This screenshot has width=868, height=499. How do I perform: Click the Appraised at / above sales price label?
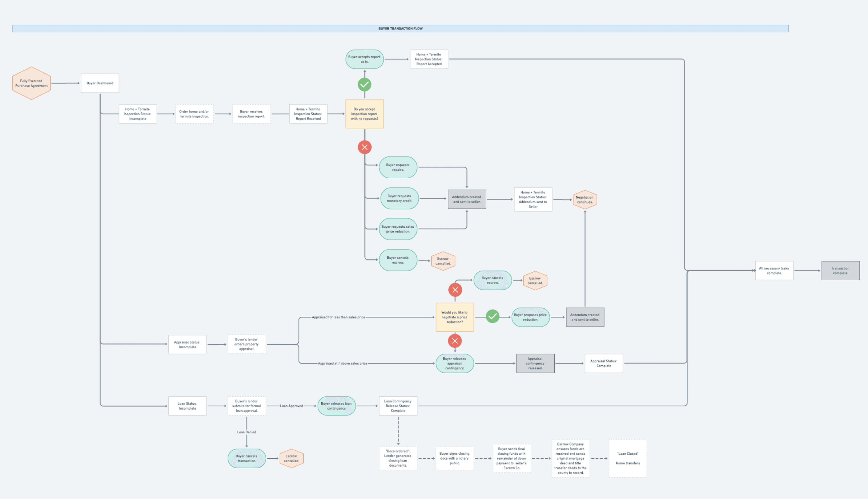[x=342, y=363]
